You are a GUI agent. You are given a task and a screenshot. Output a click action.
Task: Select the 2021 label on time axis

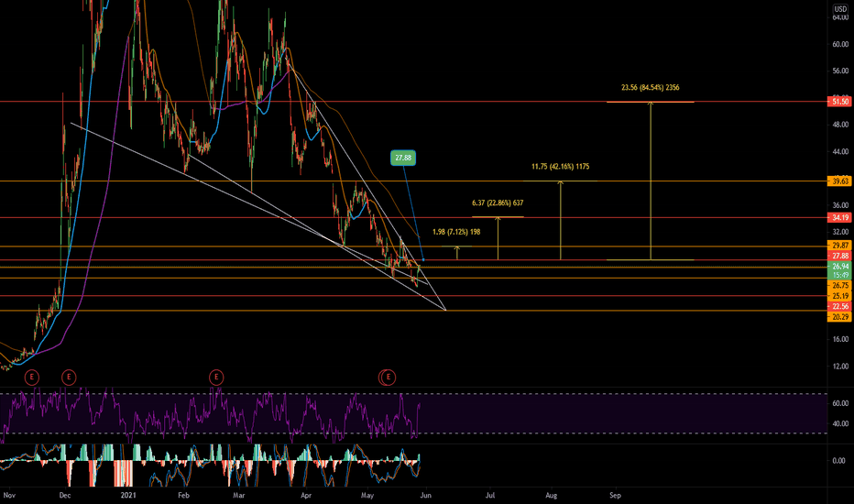128,496
